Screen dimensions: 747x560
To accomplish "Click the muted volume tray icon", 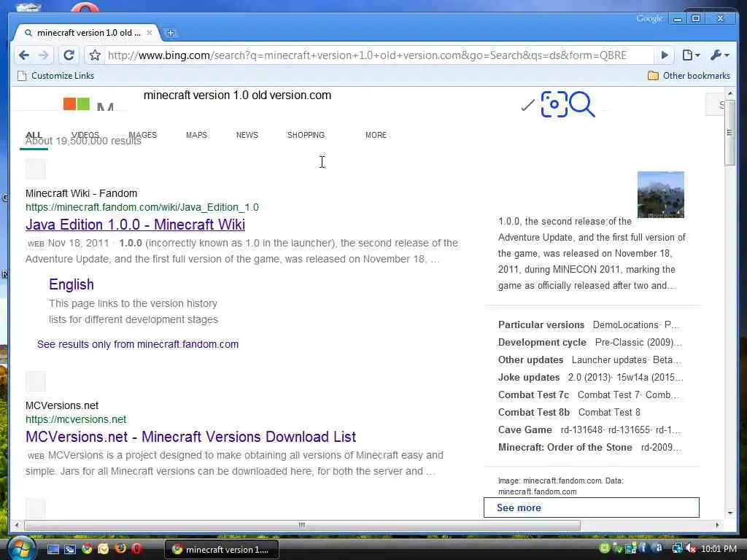I will [691, 549].
